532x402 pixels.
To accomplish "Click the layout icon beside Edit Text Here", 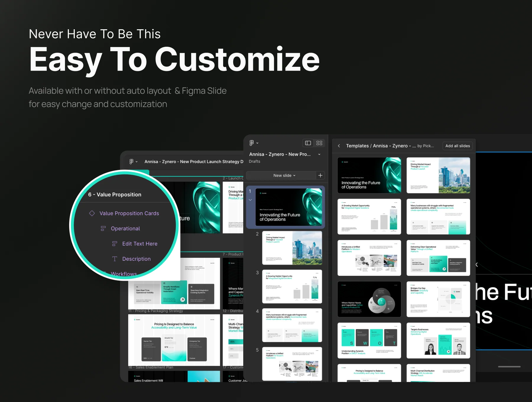I will point(115,244).
